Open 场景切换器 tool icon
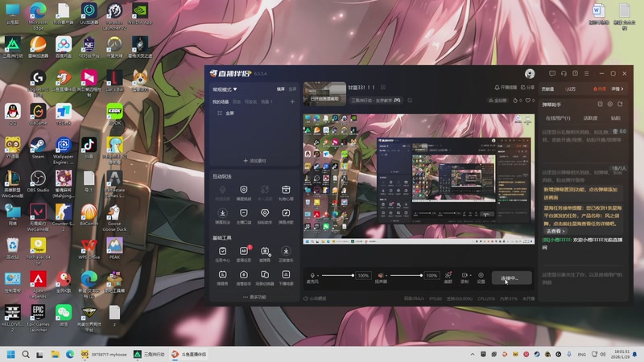 265,274
